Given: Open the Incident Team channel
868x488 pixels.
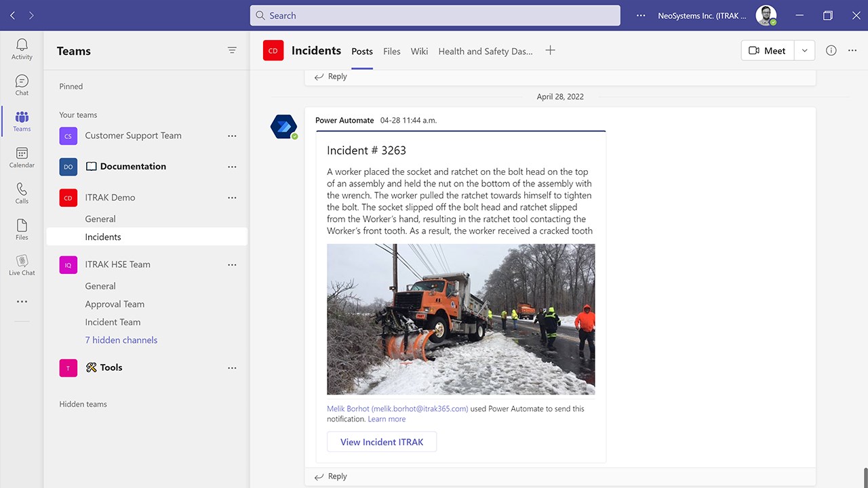Looking at the screenshot, I should (x=113, y=322).
